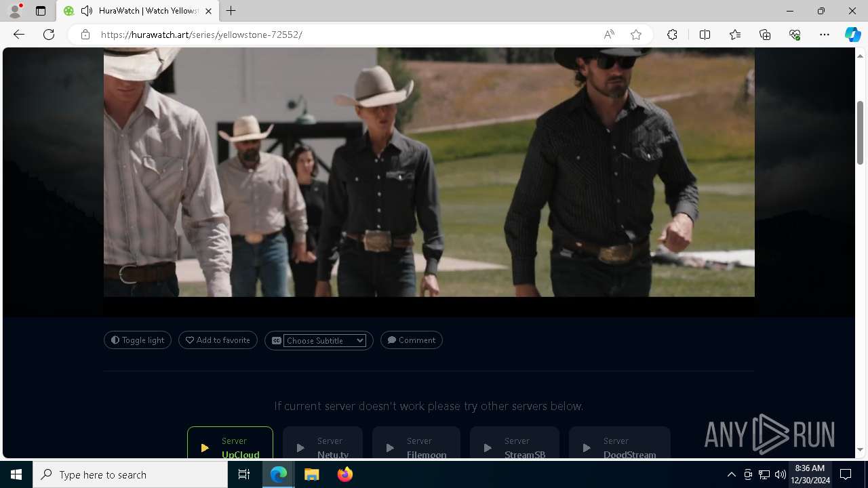Close the HuraWatch tab

point(208,11)
